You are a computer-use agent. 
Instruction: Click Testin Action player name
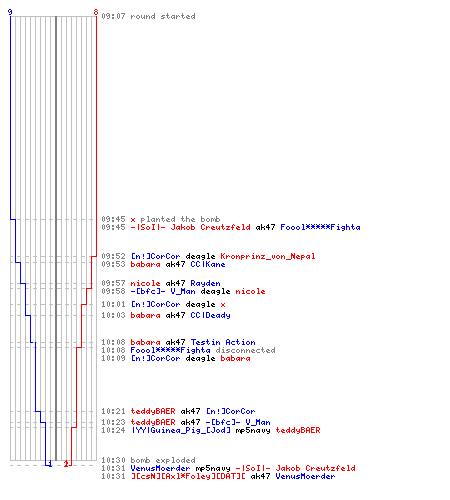pyautogui.click(x=223, y=342)
